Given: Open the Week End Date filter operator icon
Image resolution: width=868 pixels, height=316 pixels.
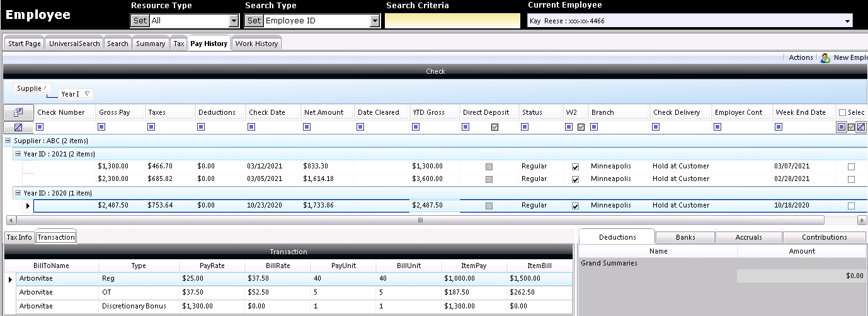Looking at the screenshot, I should pyautogui.click(x=779, y=127).
